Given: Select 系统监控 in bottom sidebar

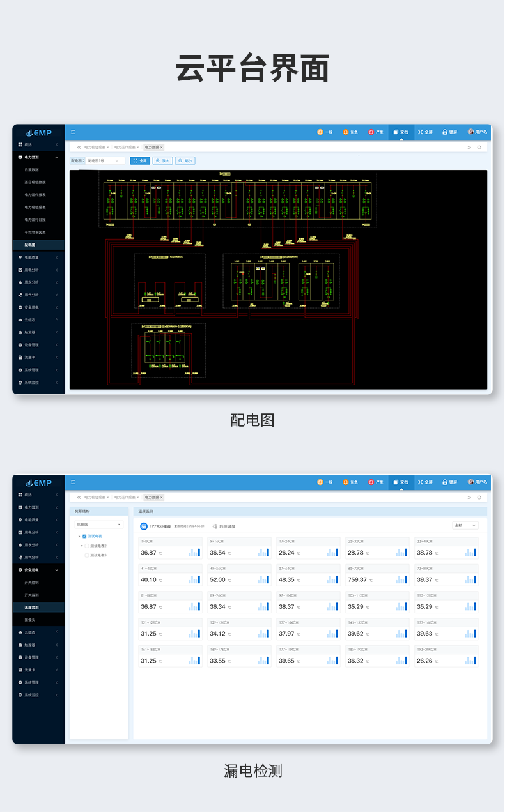Looking at the screenshot, I should (38, 694).
